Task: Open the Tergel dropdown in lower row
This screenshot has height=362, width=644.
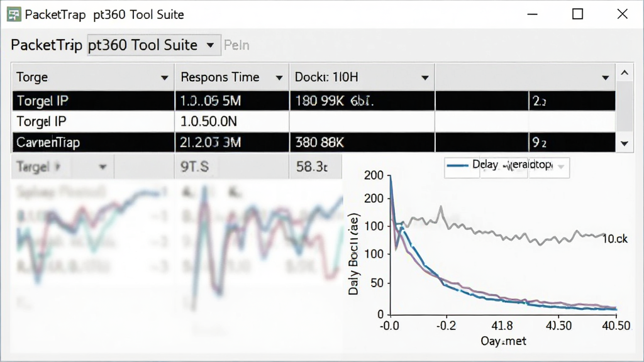Action: (x=103, y=167)
